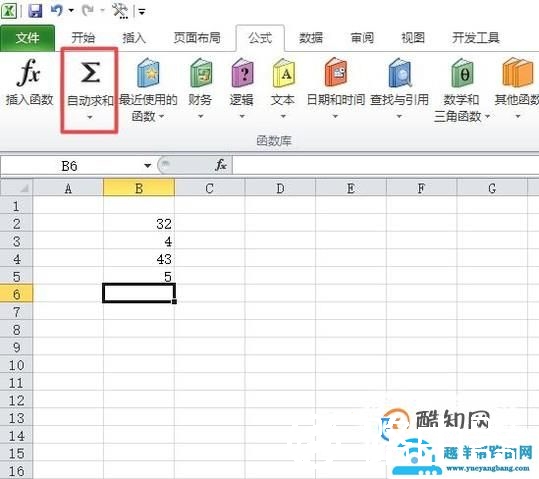Select row 8 header
The image size is (539, 479).
[x=16, y=329]
